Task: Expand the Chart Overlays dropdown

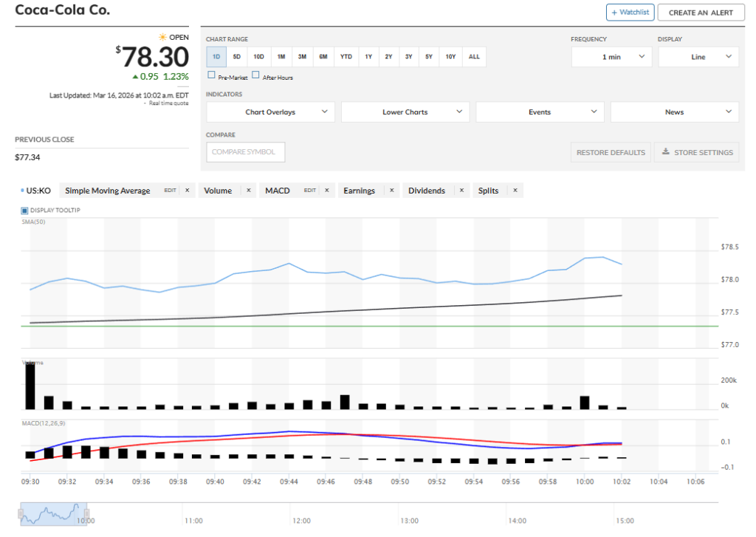Action: [x=270, y=112]
